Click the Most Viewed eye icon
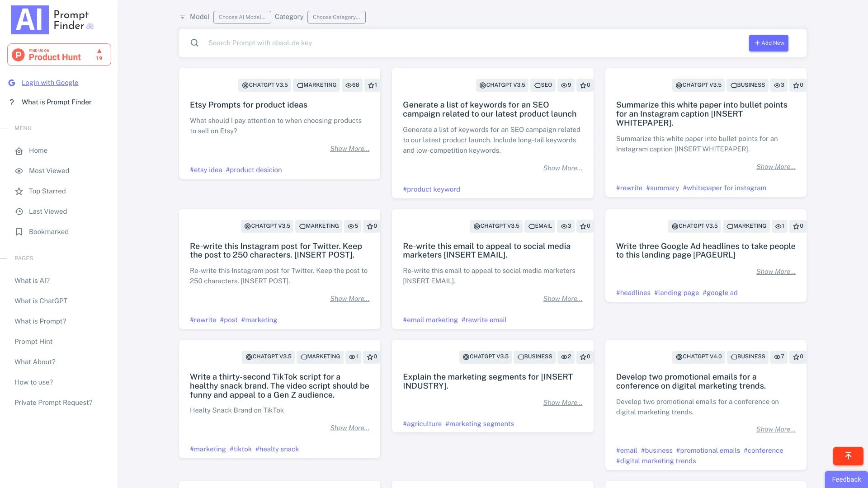Image resolution: width=868 pixels, height=488 pixels. (19, 171)
